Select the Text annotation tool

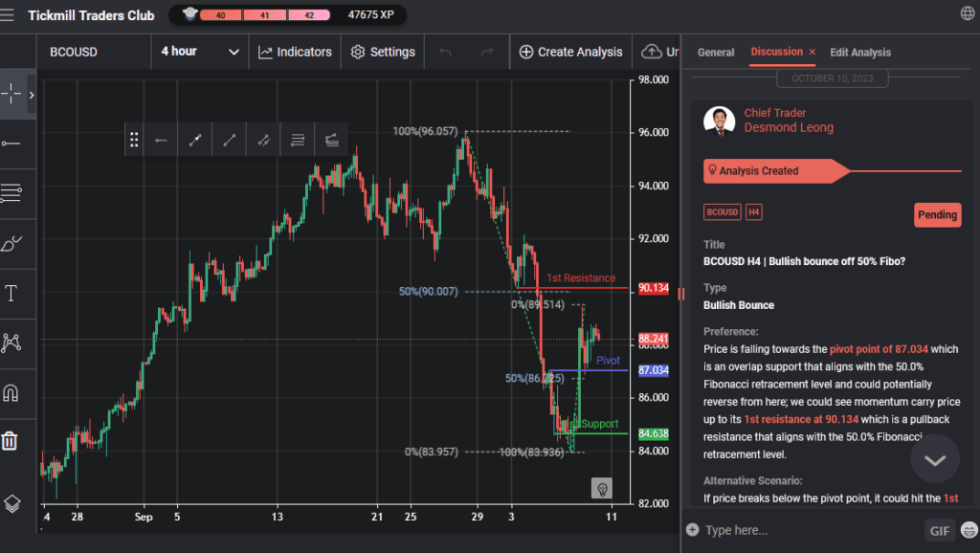[13, 294]
